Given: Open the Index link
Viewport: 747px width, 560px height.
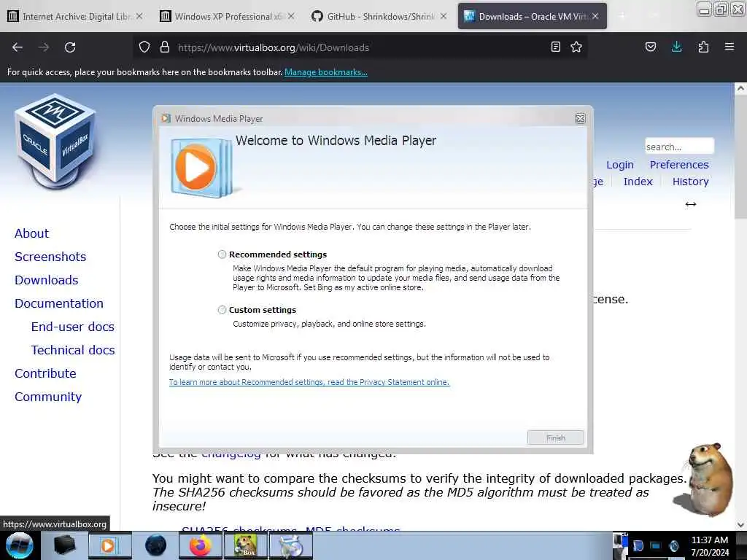Looking at the screenshot, I should click(x=638, y=182).
